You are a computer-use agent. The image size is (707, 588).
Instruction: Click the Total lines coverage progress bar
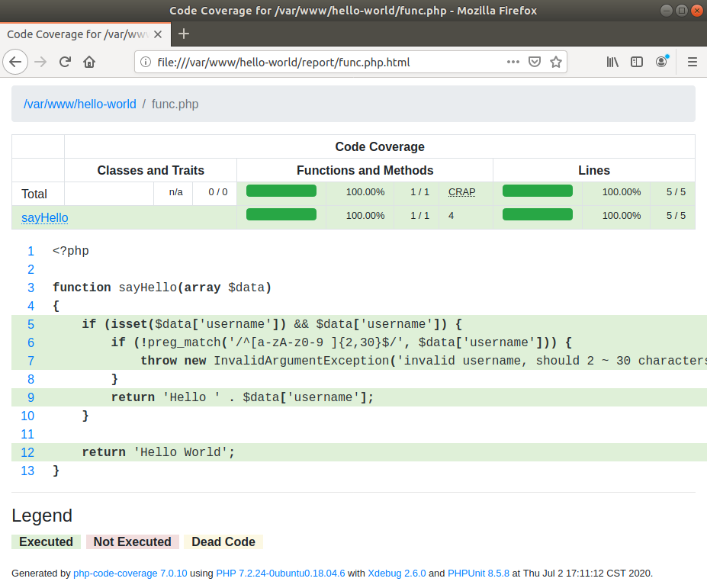[538, 191]
